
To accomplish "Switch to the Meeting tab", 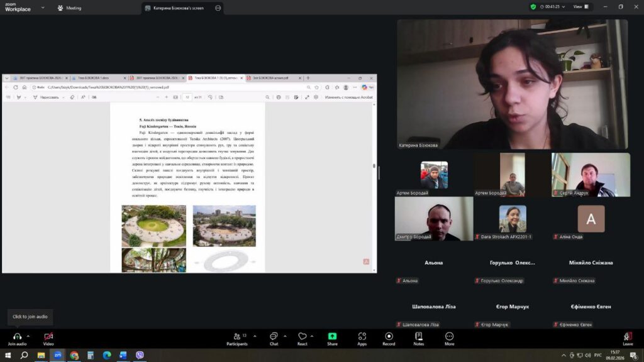I will point(69,8).
